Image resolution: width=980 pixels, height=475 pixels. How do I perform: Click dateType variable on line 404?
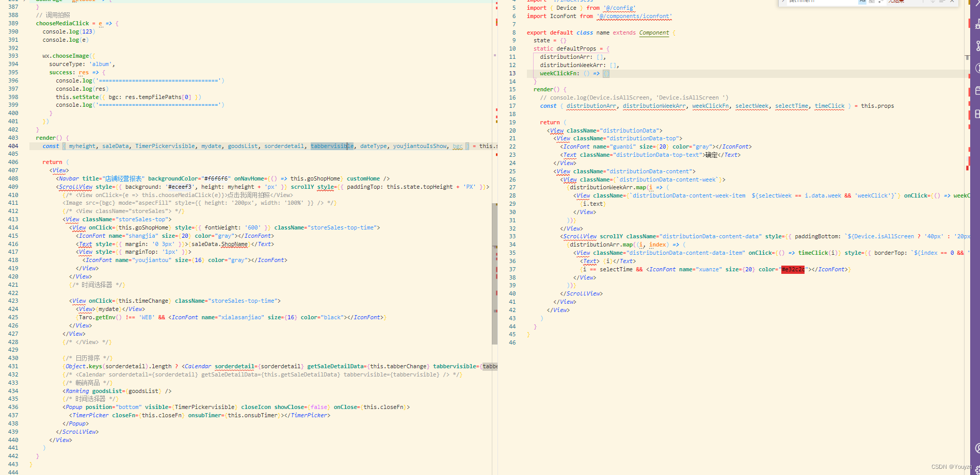coord(373,146)
